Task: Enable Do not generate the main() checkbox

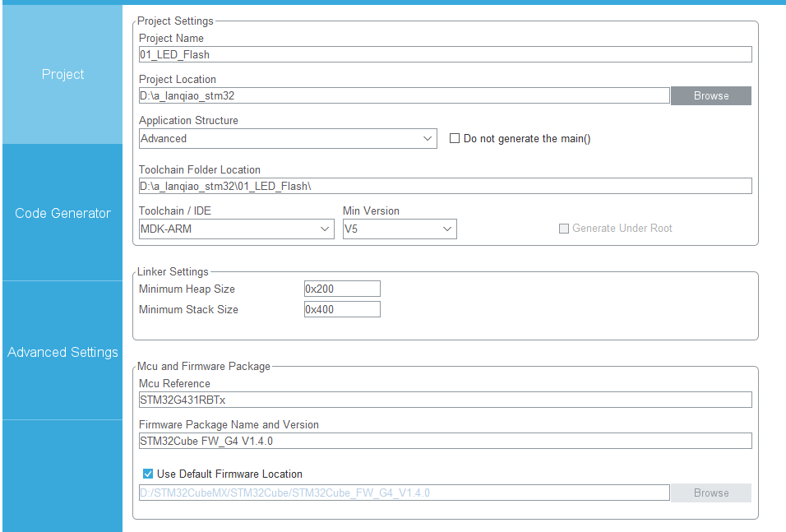Action: click(455, 138)
